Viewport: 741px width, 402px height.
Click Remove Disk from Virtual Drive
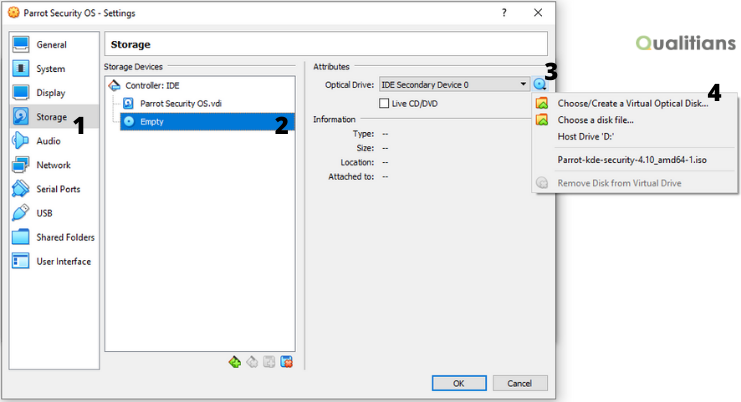click(633, 183)
